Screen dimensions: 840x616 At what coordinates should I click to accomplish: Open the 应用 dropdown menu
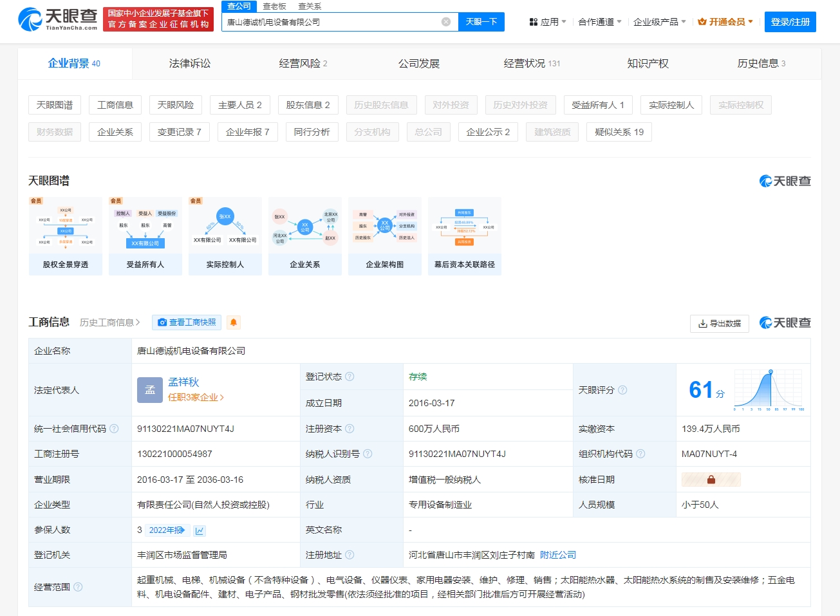pyautogui.click(x=548, y=22)
